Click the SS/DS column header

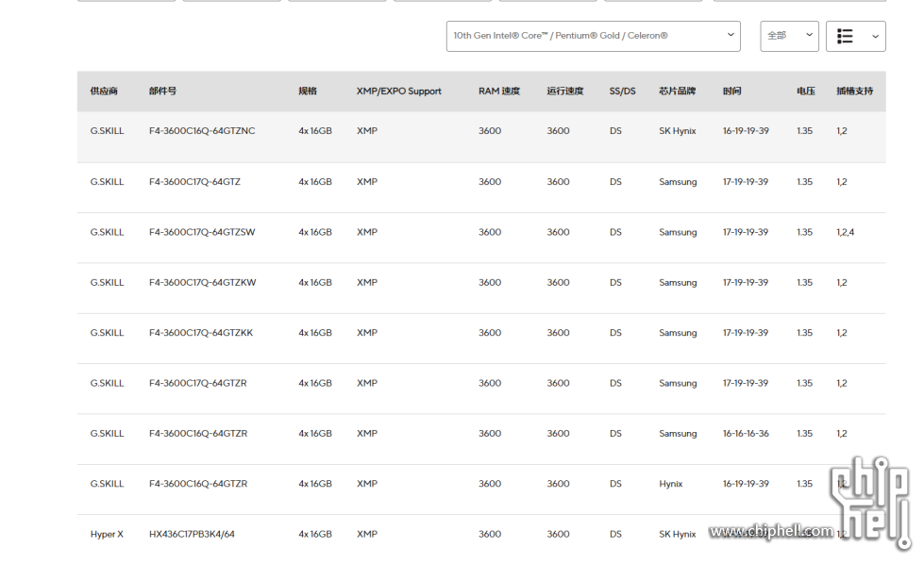pyautogui.click(x=622, y=91)
